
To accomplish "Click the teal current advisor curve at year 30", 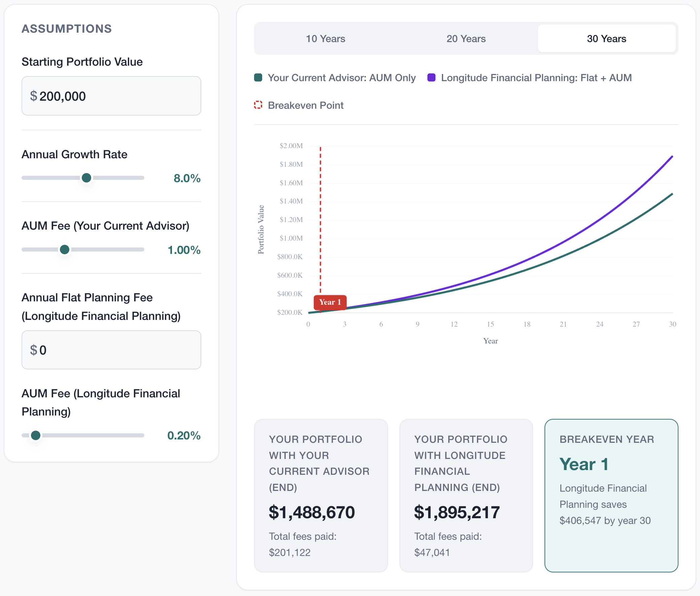I will [x=672, y=194].
